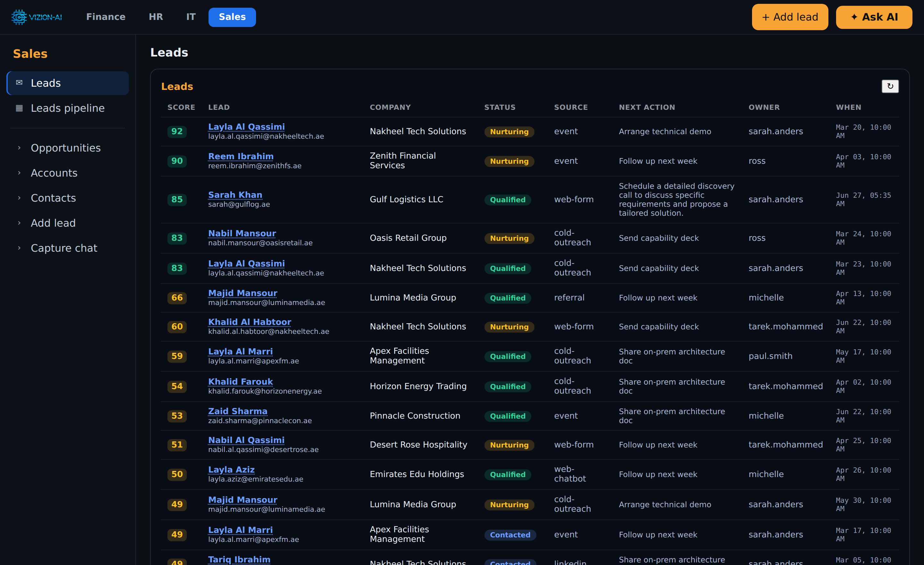Click the WHEN column header

[848, 107]
